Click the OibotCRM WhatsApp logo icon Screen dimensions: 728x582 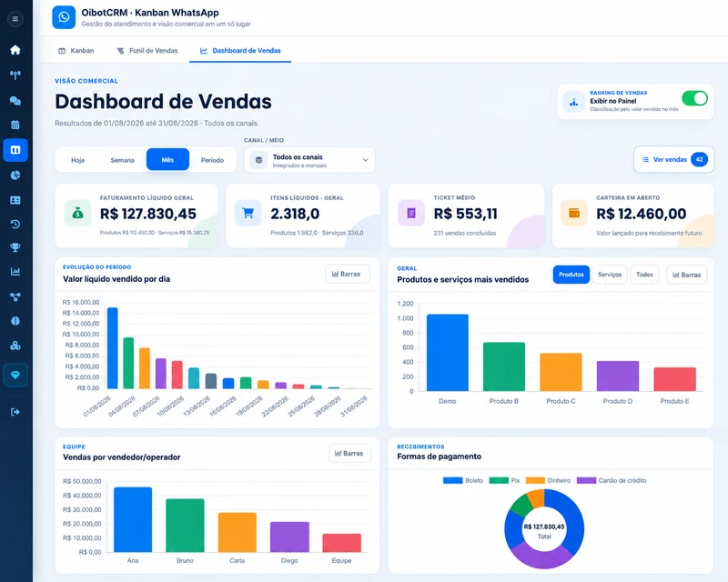(x=64, y=17)
